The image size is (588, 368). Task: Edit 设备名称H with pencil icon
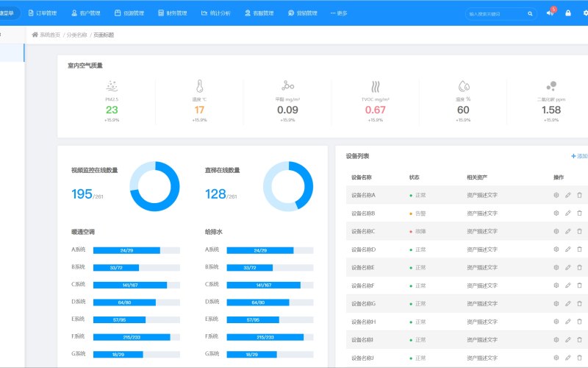tap(567, 322)
